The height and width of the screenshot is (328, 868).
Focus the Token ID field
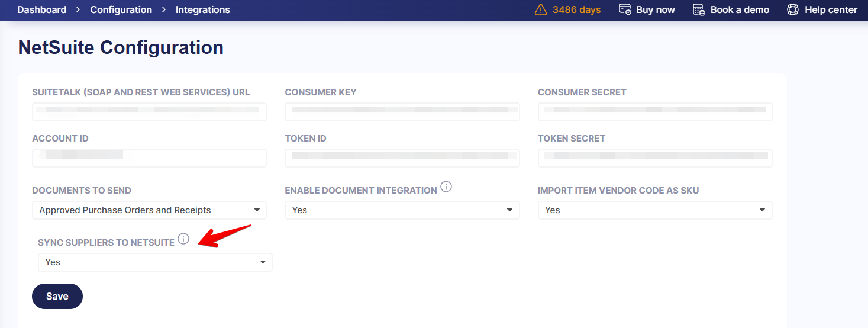pos(402,157)
